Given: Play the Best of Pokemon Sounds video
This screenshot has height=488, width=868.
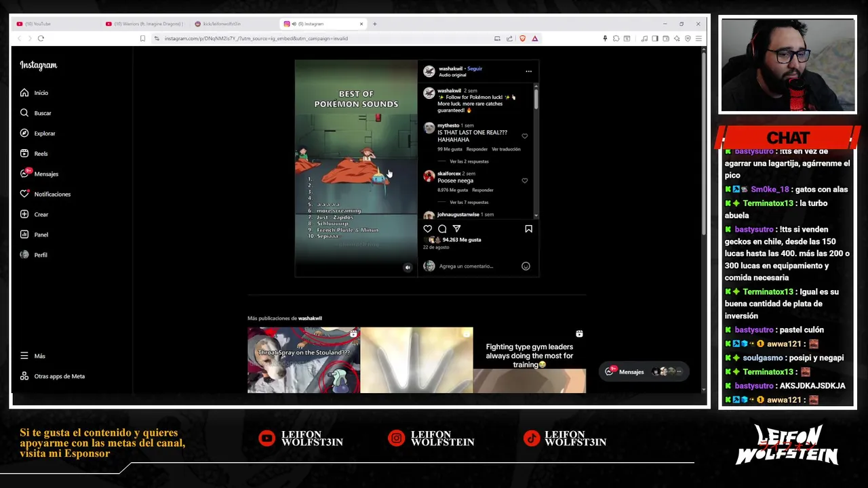Looking at the screenshot, I should [356, 168].
